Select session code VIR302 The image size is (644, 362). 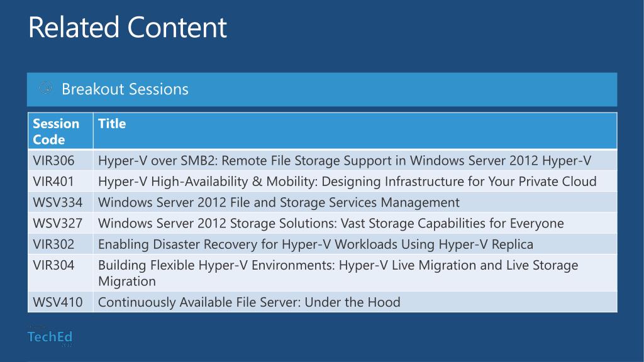click(53, 244)
